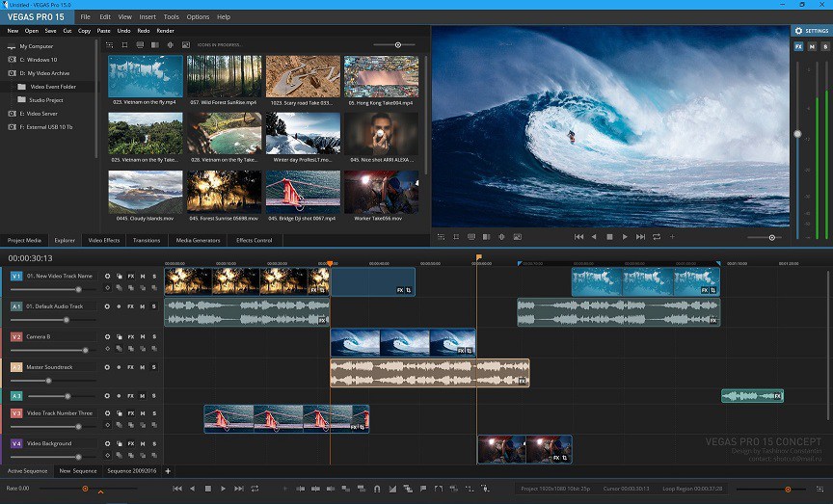Click the Open button in toolbar
The image size is (833, 504).
click(32, 31)
